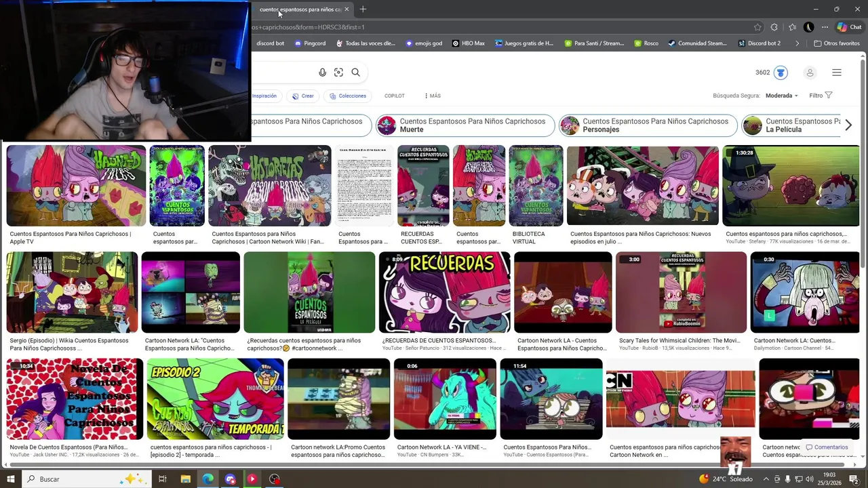Open Historietas Asombrosas wiki thumbnail

pos(270,185)
